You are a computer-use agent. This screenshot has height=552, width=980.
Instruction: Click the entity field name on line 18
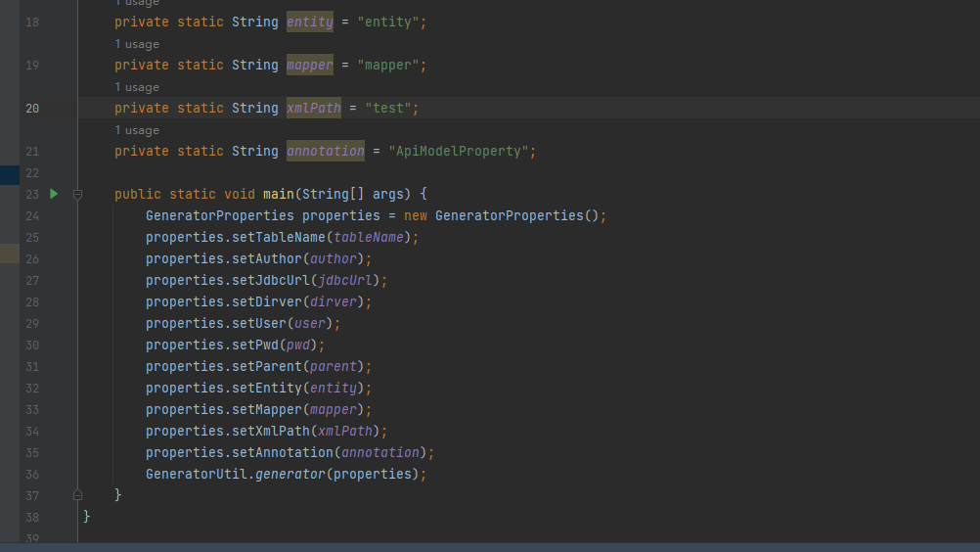[310, 22]
